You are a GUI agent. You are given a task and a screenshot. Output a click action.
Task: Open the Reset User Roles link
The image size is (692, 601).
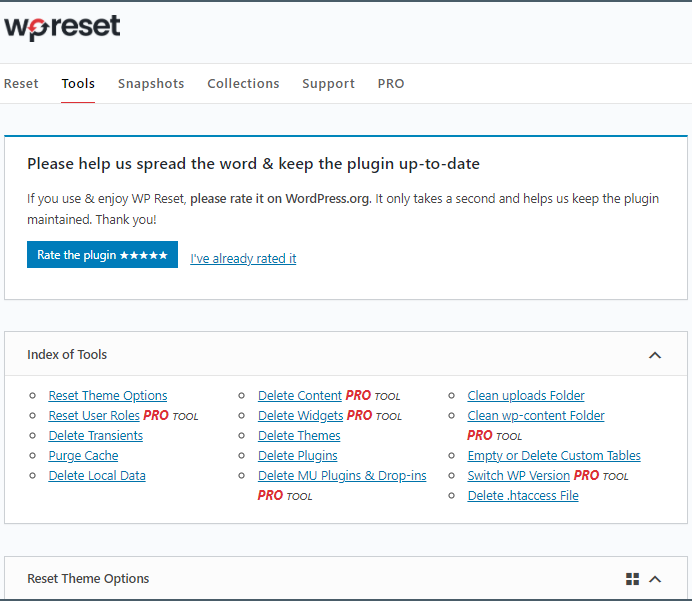pos(94,416)
